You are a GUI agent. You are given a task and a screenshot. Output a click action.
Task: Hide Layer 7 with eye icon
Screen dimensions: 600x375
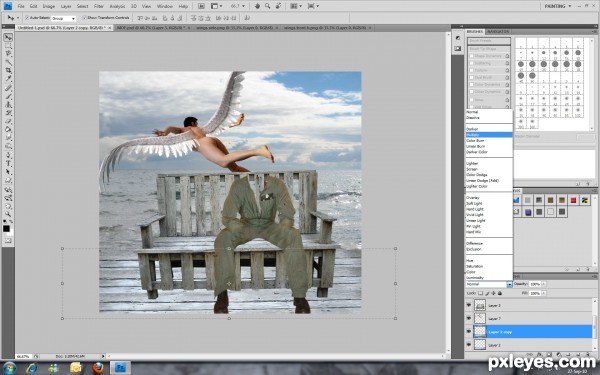(x=469, y=318)
